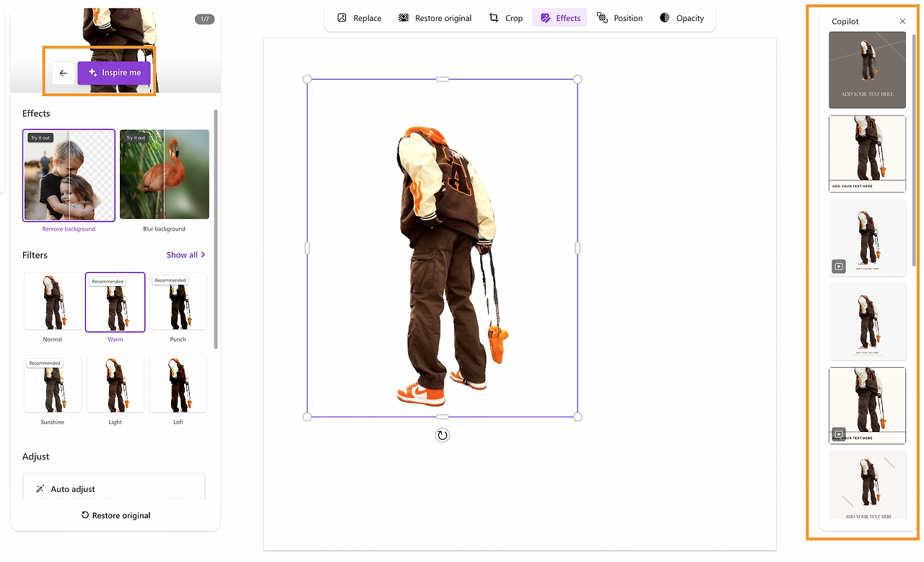Click Restore original at the panel bottom
Screen dimensions: 924x562
click(115, 516)
